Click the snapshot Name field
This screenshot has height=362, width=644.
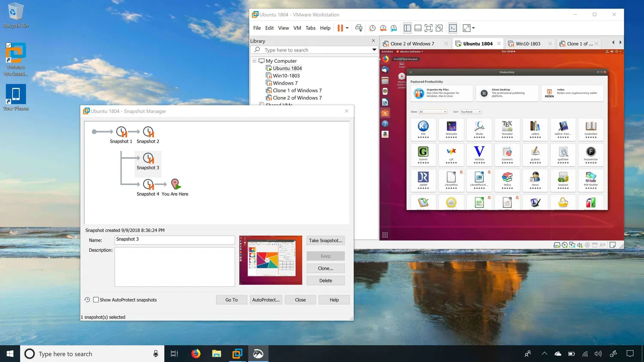point(175,240)
